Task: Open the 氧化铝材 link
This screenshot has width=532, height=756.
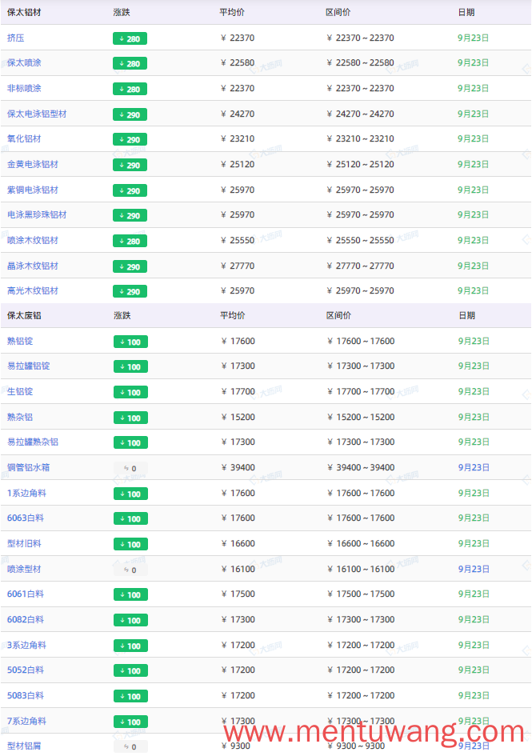Action: click(24, 139)
